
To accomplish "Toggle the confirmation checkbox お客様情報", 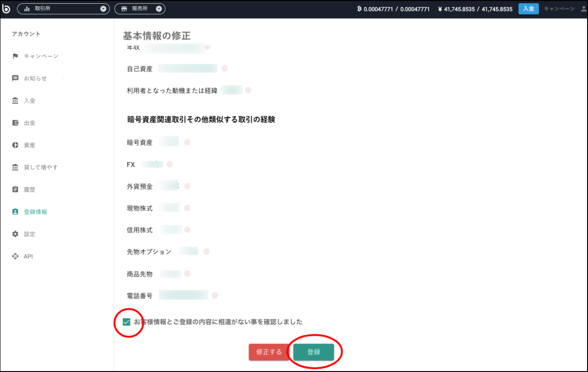I will (x=126, y=322).
